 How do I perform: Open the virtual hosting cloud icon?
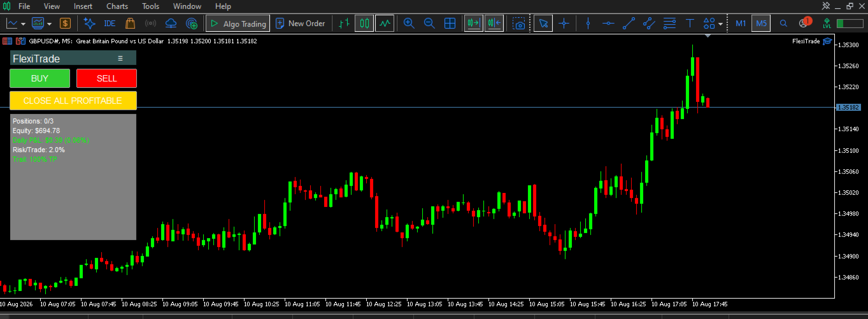pos(171,24)
